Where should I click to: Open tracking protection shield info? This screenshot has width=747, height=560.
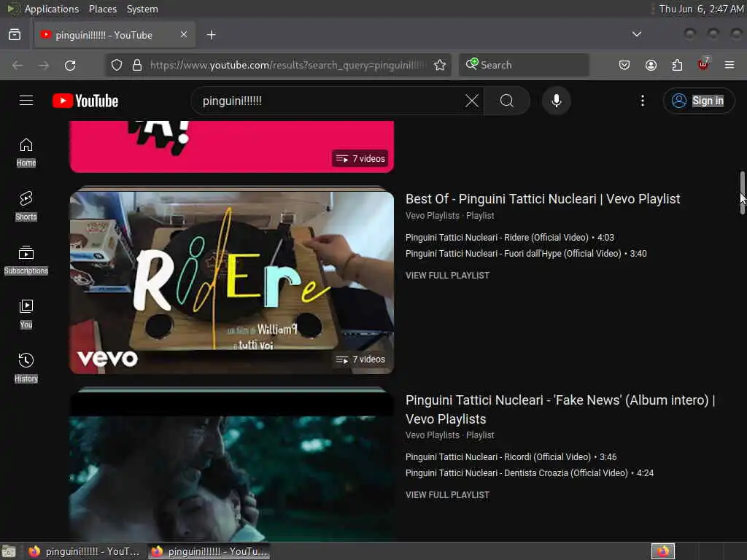coord(117,65)
